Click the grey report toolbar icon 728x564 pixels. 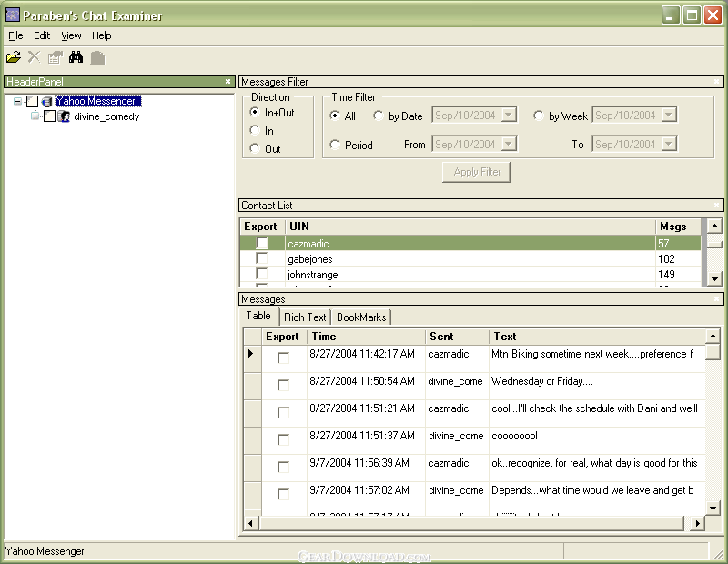click(x=97, y=57)
